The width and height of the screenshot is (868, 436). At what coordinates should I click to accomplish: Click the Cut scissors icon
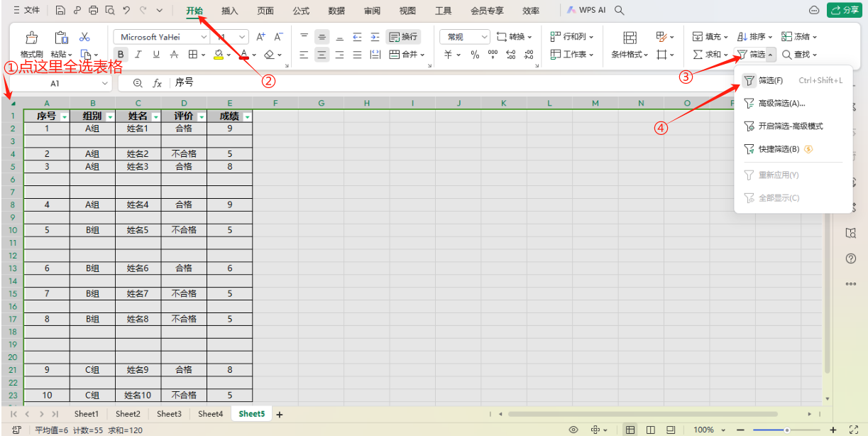[84, 37]
